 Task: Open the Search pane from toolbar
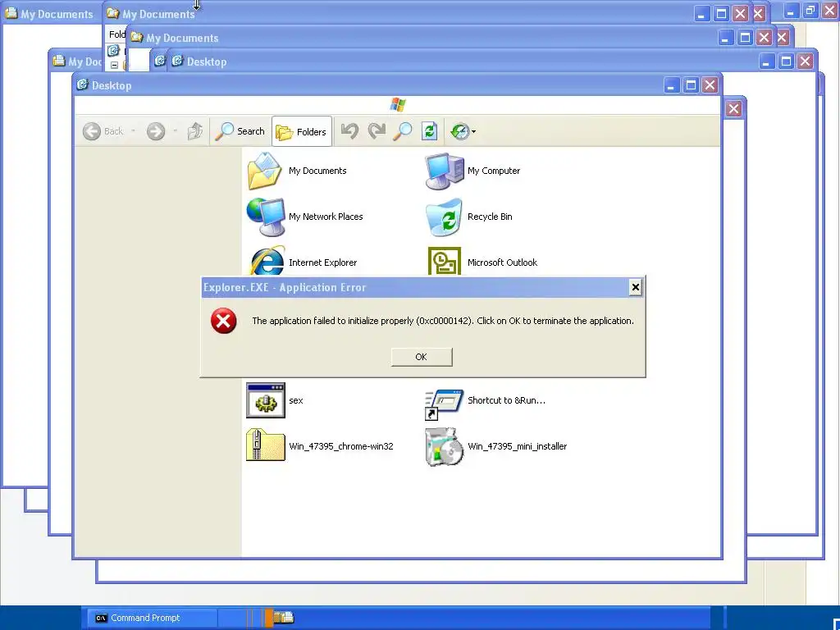[240, 131]
